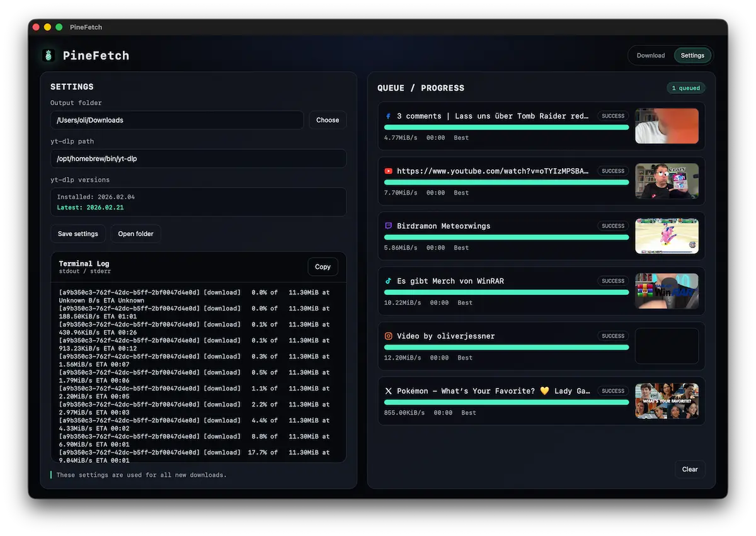Open the Settings tab
Screen dimensions: 756x536
(x=692, y=55)
